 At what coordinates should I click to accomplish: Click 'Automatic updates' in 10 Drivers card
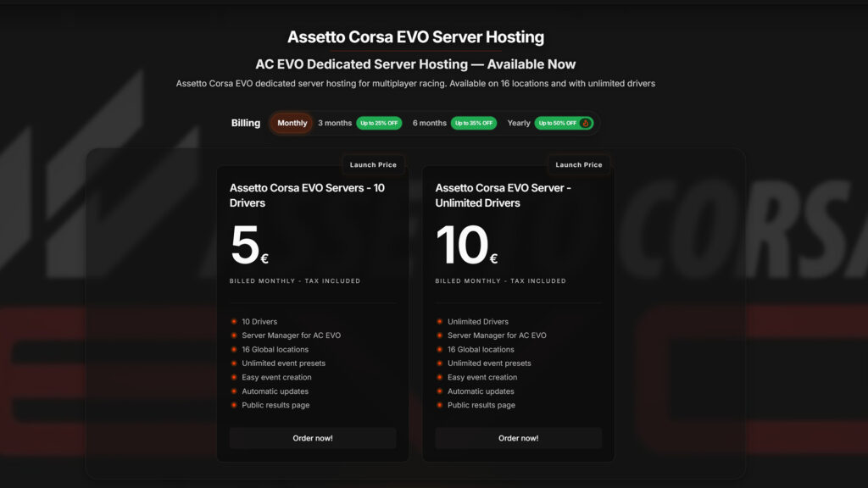[x=275, y=391]
